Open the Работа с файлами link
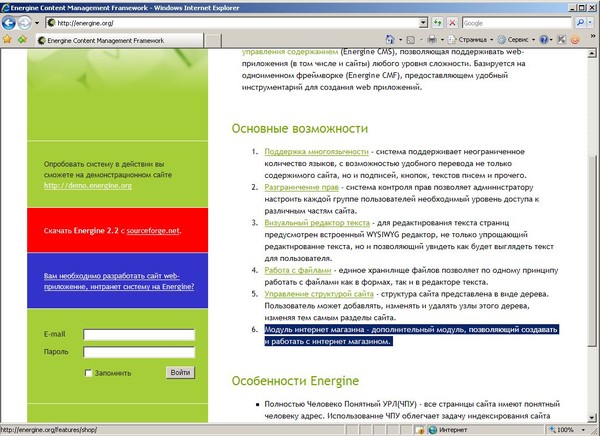 [x=298, y=270]
